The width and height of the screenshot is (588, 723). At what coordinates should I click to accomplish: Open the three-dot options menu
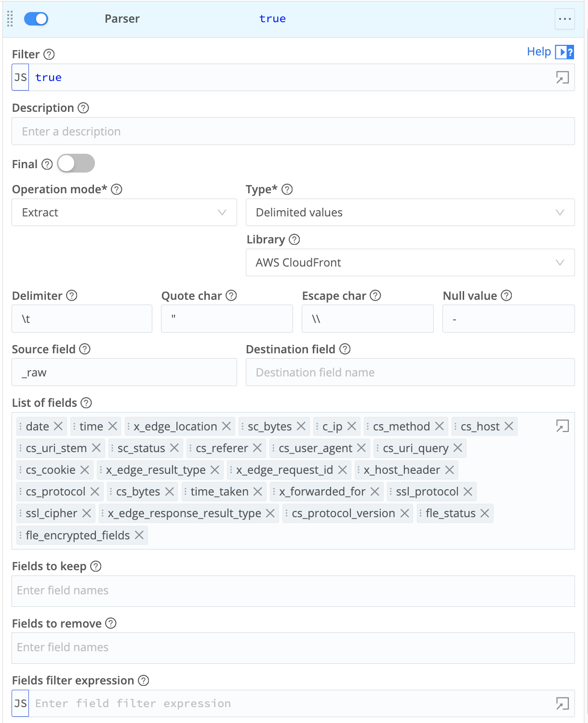click(x=564, y=18)
